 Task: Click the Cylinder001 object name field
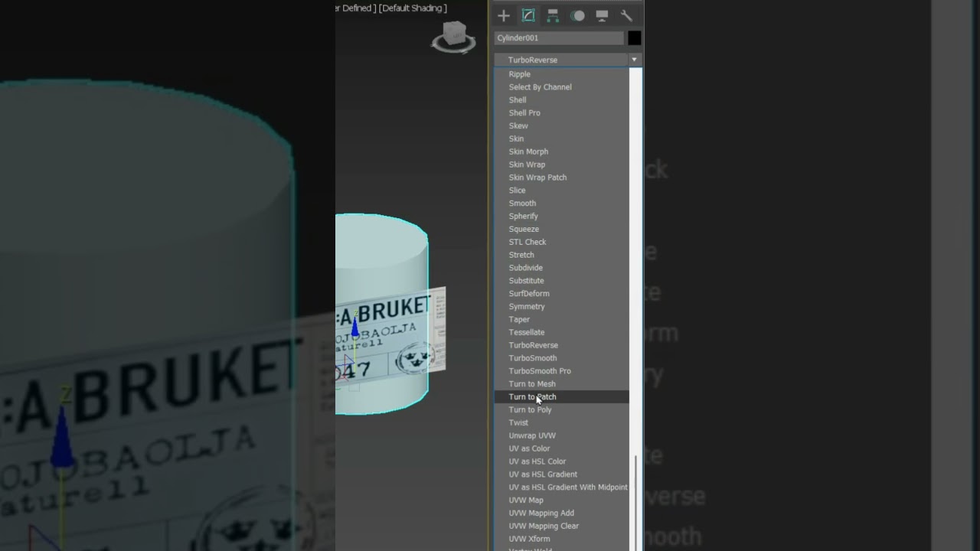pyautogui.click(x=559, y=37)
